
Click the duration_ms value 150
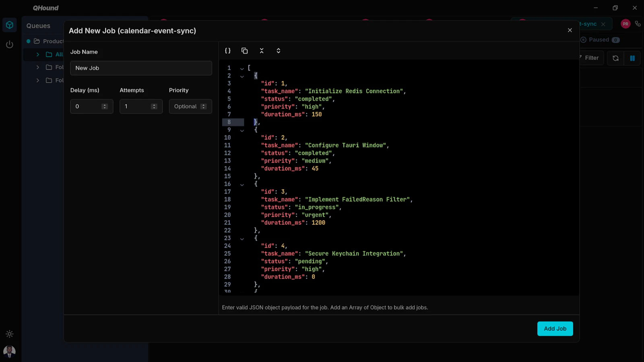pos(317,114)
